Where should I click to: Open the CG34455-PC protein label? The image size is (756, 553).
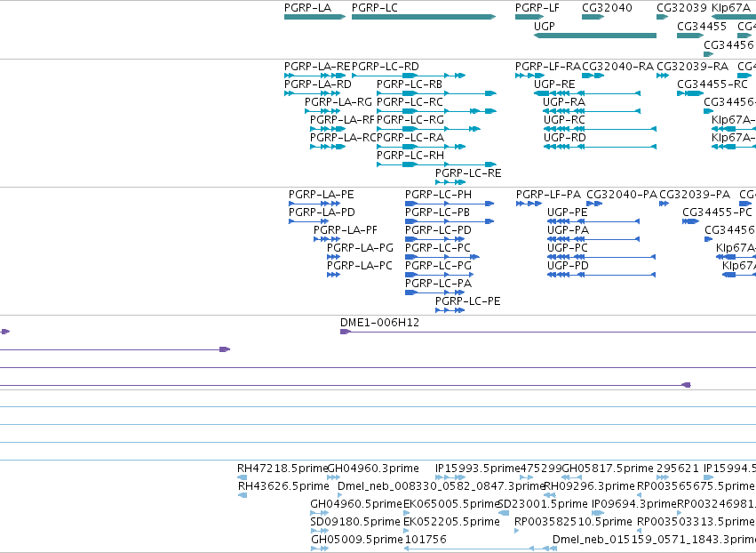(717, 212)
